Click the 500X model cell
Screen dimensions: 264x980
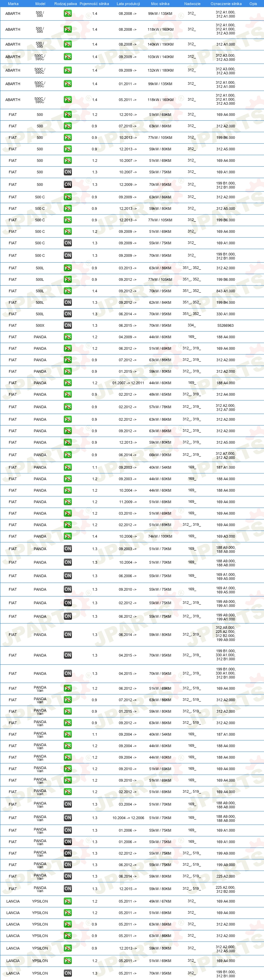coord(40,326)
